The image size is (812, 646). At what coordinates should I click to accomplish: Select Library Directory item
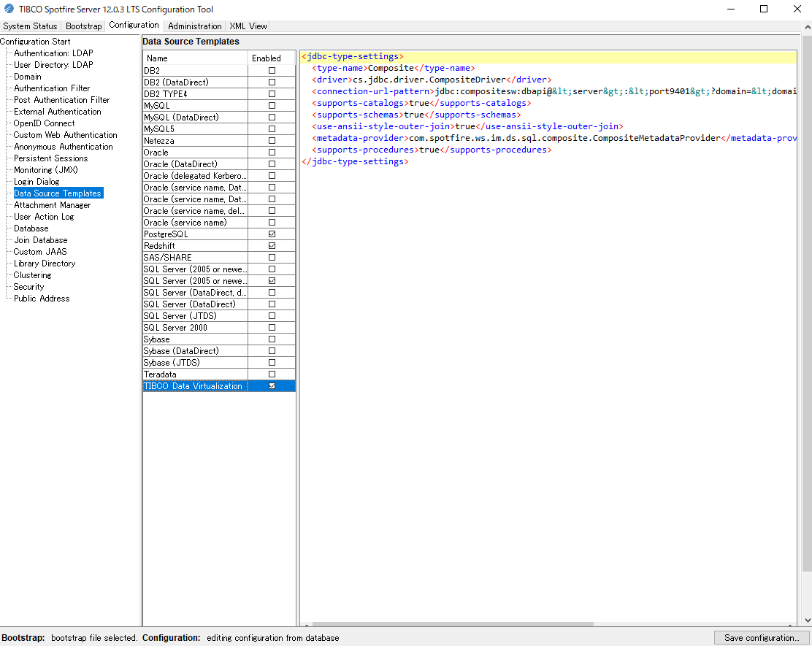45,264
